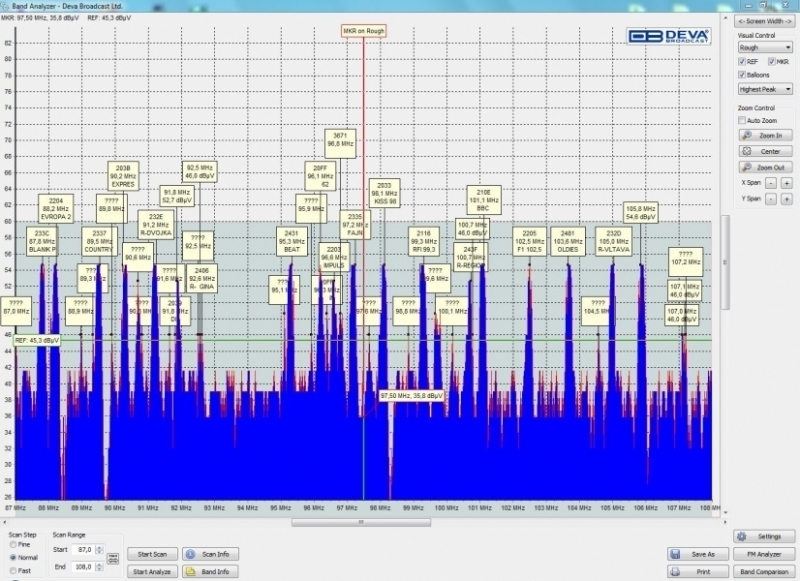Click the 'EVROPA 2' 88,2 MHz balloon
This screenshot has width=800, height=581.
click(x=56, y=209)
